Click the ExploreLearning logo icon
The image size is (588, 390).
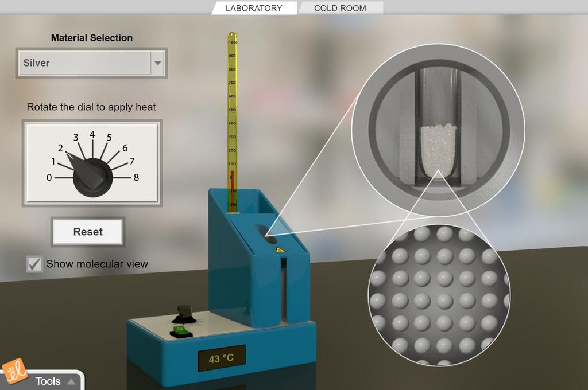[x=13, y=373]
